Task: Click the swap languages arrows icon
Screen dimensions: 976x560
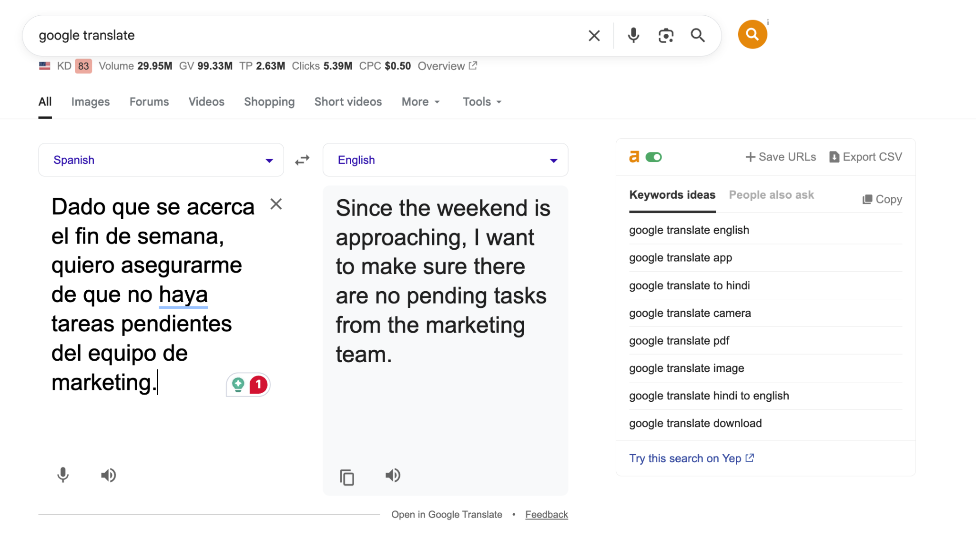Action: coord(302,160)
